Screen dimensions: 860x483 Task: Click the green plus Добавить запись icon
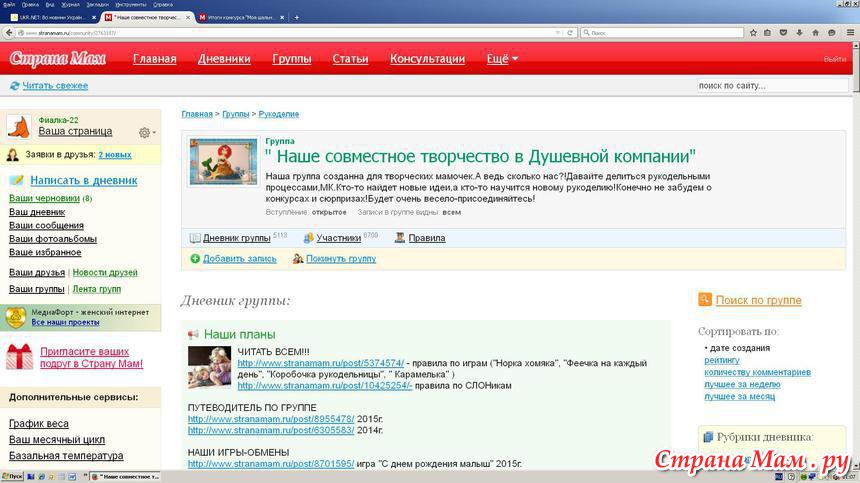195,259
